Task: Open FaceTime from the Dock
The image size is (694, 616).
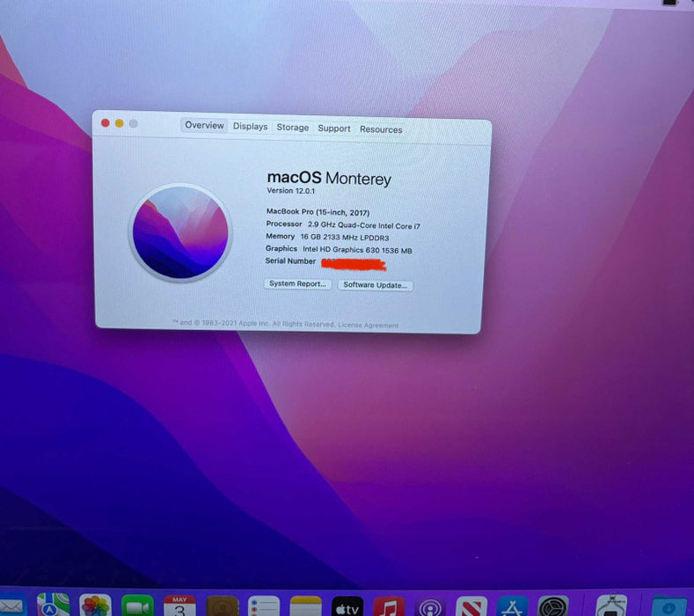Action: (137, 605)
